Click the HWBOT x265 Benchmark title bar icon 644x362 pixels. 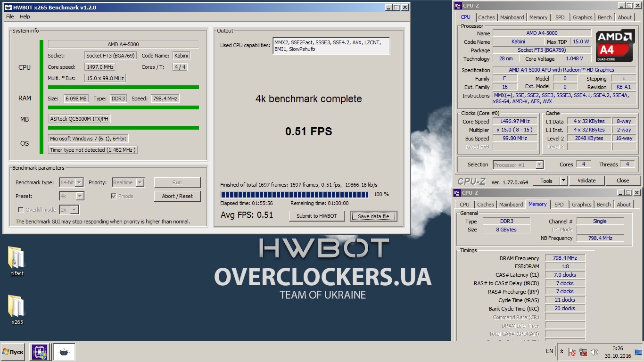pos(8,8)
